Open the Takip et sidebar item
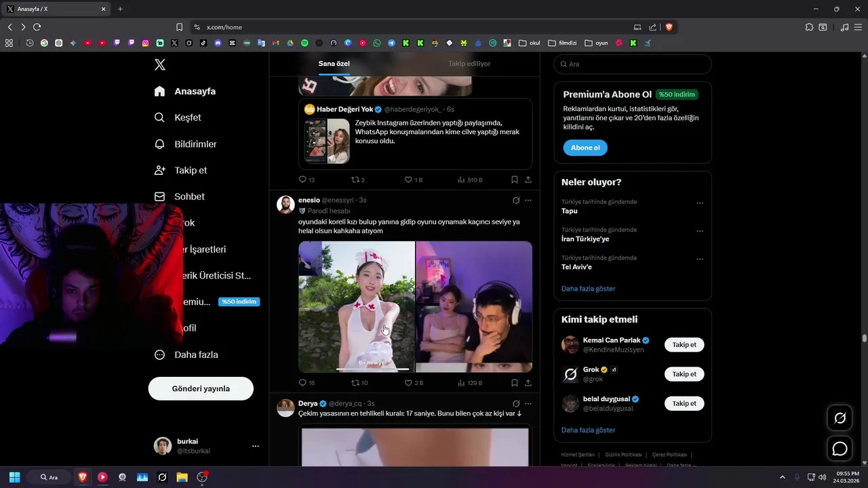The width and height of the screenshot is (868, 488). [180, 170]
